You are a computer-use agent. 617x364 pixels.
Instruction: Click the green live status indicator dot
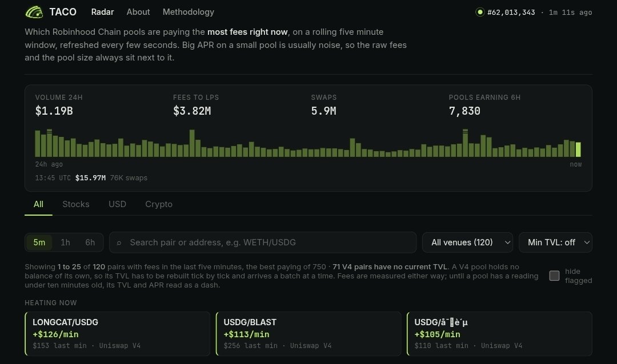pyautogui.click(x=480, y=12)
